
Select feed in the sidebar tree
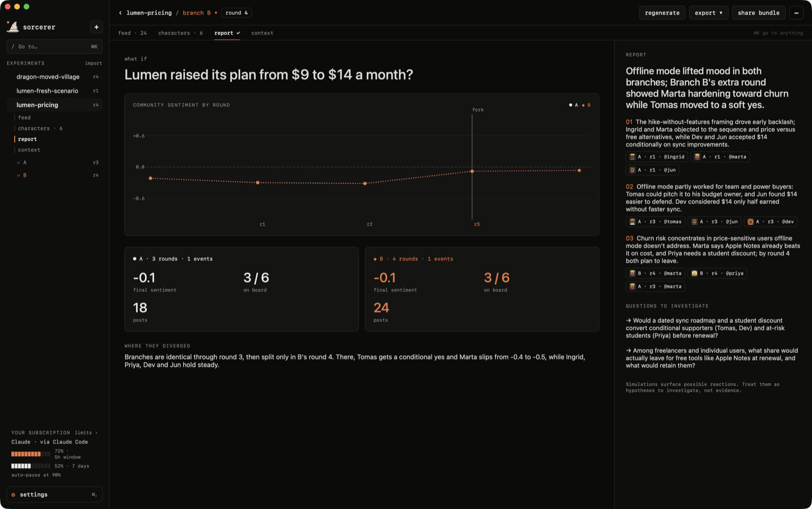pos(24,117)
